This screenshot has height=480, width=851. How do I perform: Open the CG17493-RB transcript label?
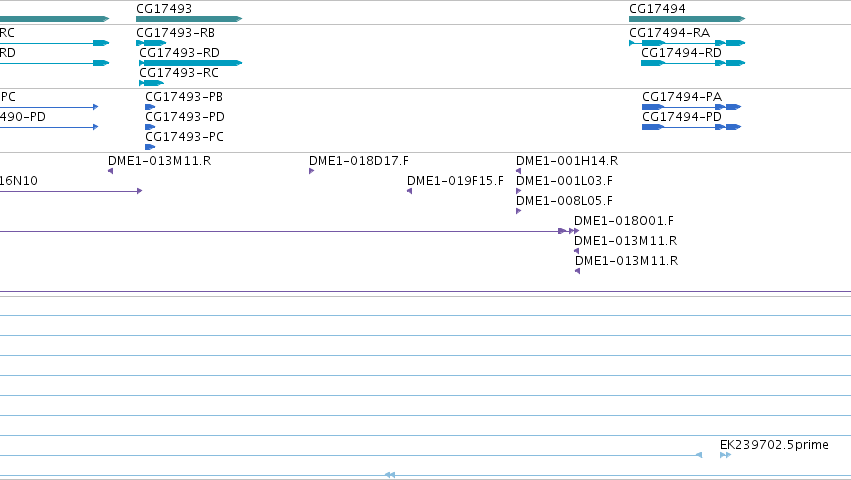coord(175,33)
